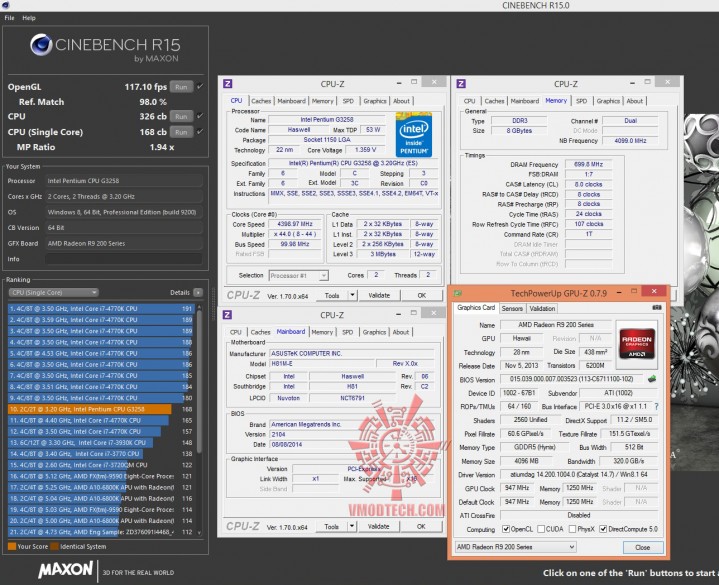
Task: Toggle the CPU Single Core test checkmark
Action: tap(200, 132)
